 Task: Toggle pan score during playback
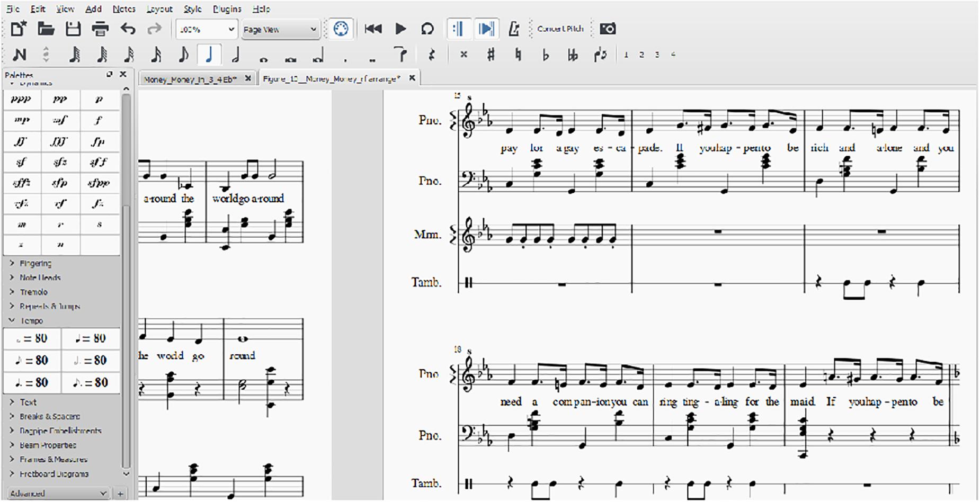[486, 29]
